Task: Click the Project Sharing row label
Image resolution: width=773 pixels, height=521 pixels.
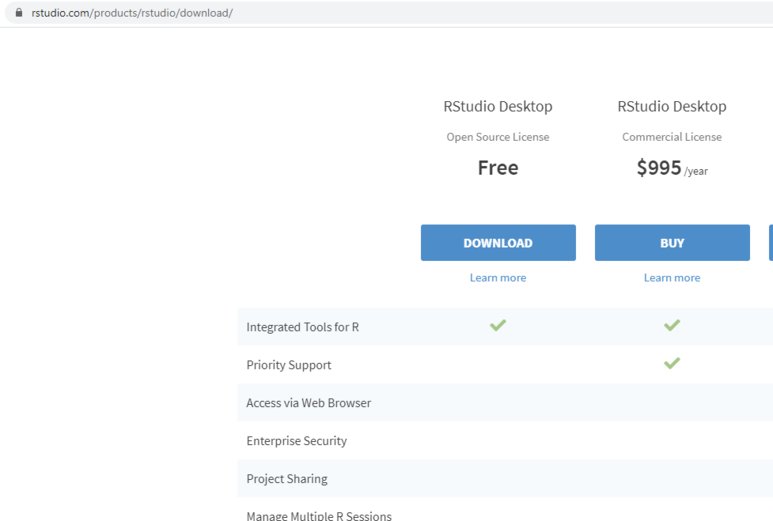Action: pyautogui.click(x=287, y=479)
